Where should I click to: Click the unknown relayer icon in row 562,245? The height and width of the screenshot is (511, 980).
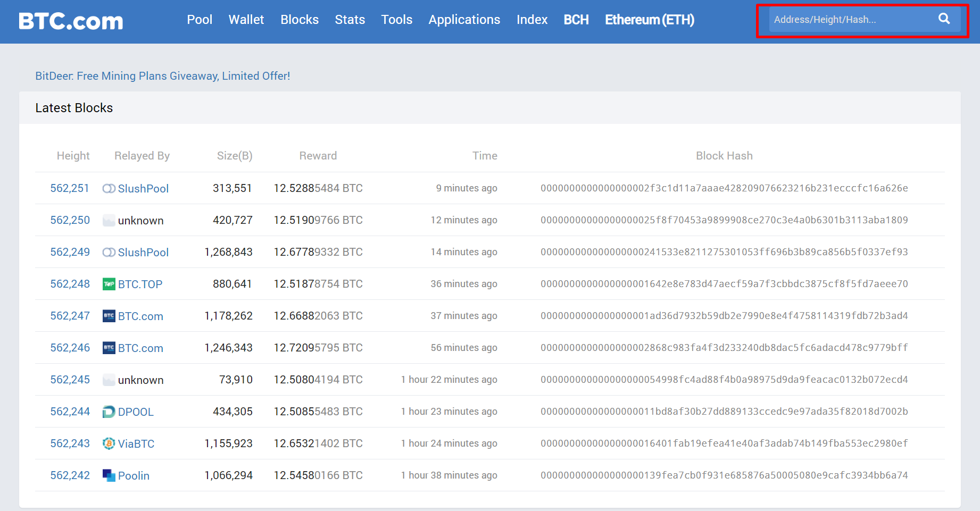coord(109,380)
